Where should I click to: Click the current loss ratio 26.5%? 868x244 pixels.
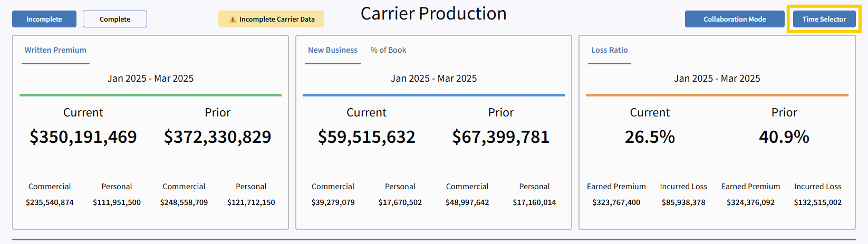(650, 137)
